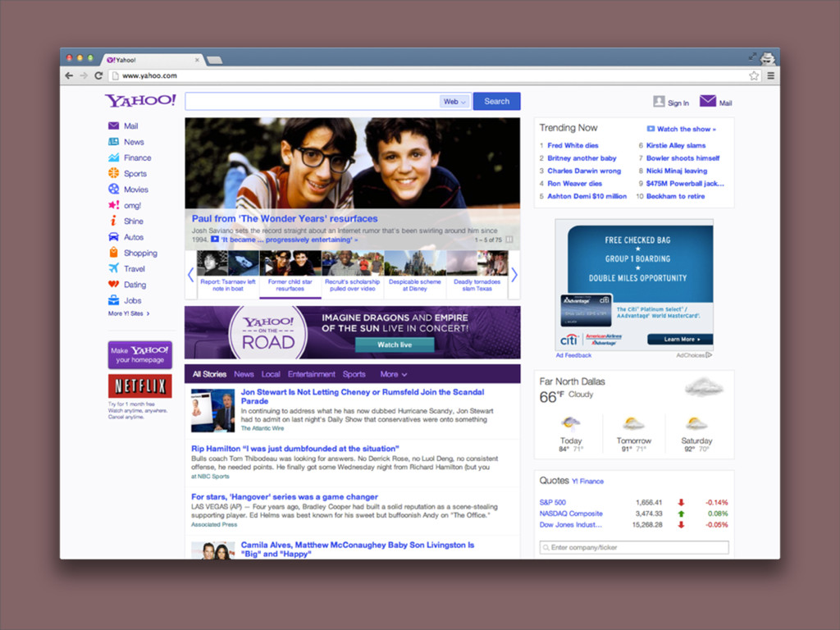Show previous stories with left carousel arrow
840x630 pixels.
pos(190,275)
